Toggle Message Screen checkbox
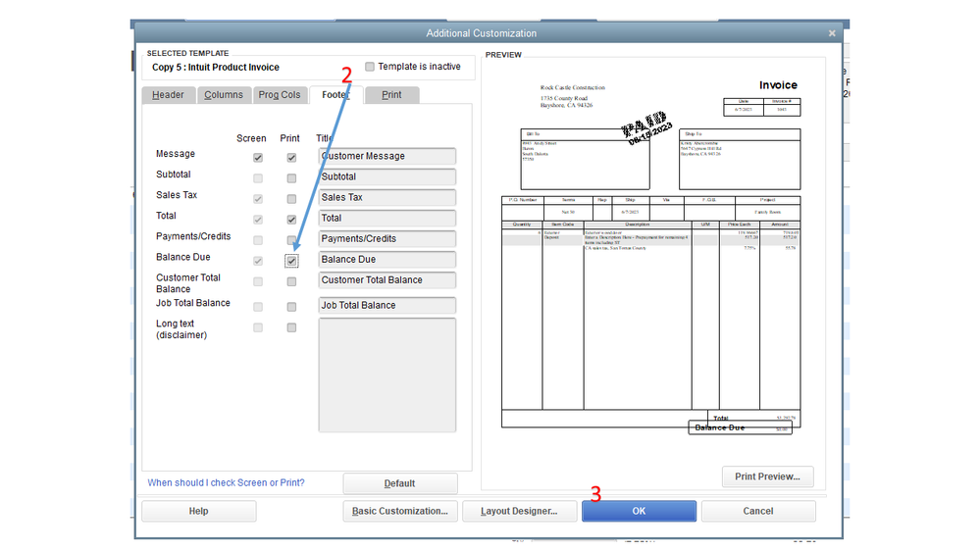 tap(257, 158)
